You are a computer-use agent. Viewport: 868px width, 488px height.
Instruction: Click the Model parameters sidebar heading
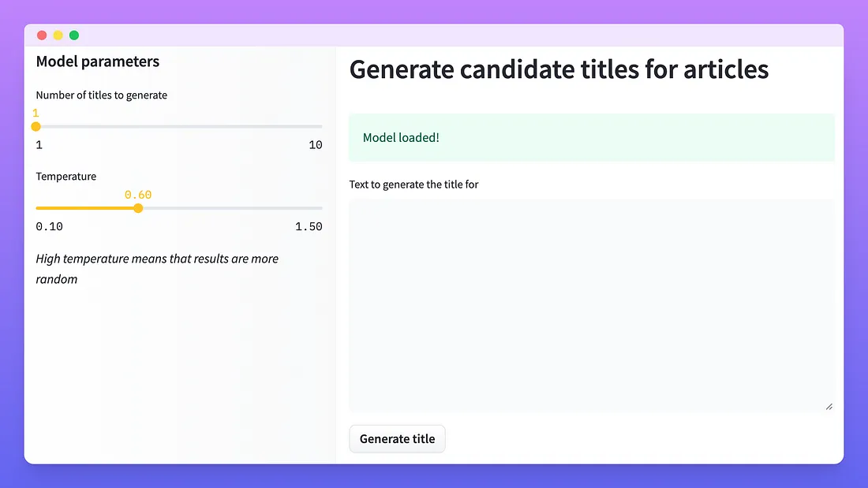point(97,61)
